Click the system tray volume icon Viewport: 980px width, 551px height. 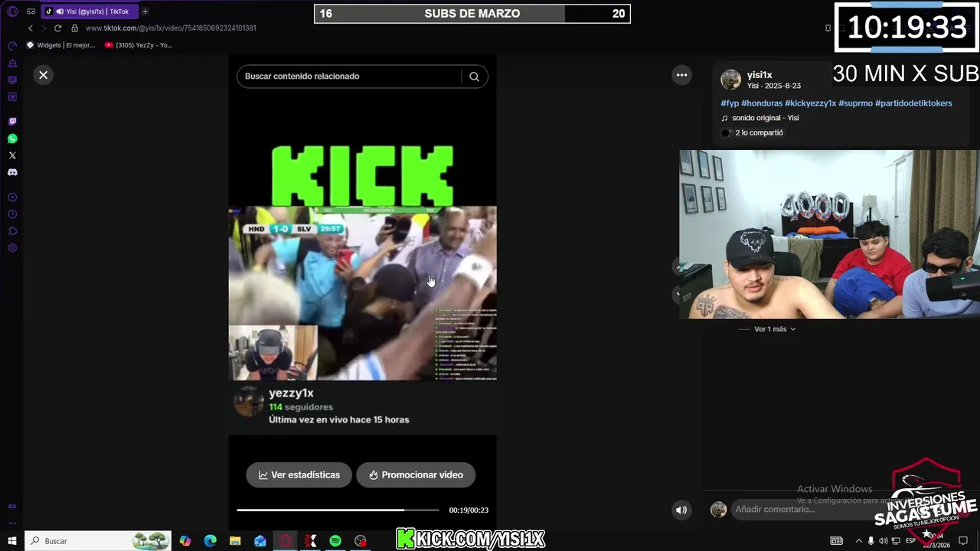coord(884,541)
